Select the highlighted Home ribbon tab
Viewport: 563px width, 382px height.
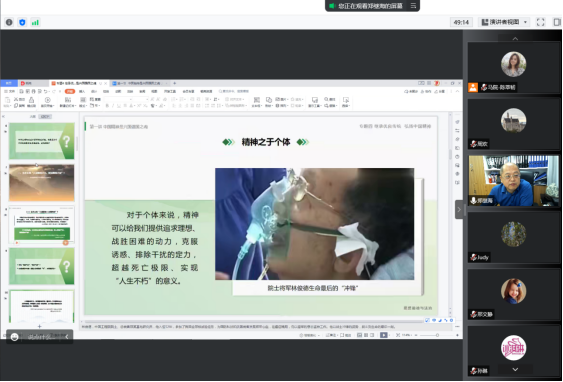tap(70, 91)
